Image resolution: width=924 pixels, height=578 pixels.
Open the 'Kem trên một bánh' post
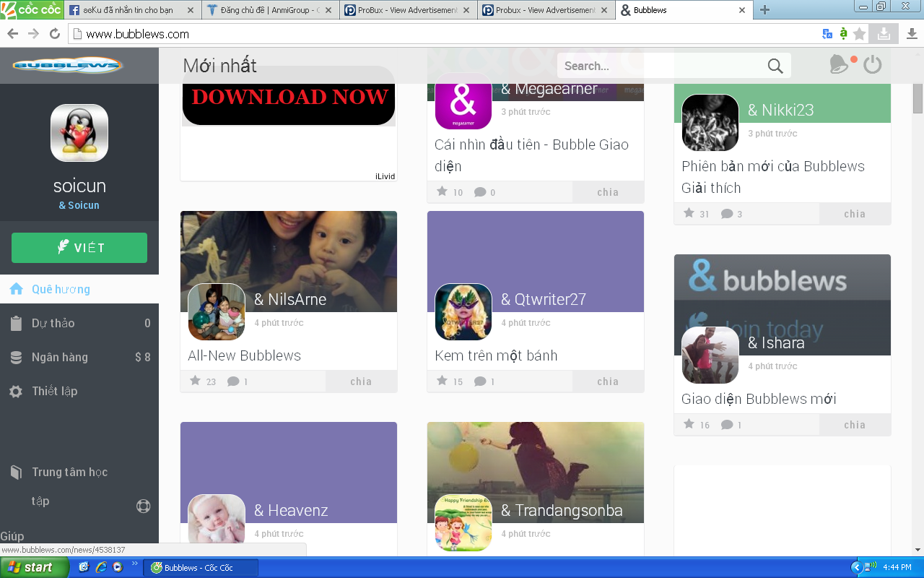(x=496, y=355)
